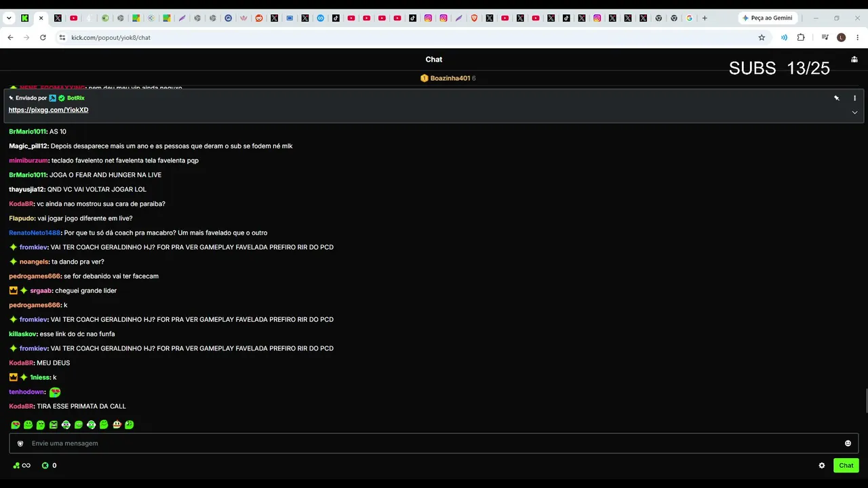Click the username mimiburzum
Image resolution: width=868 pixels, height=488 pixels.
[x=28, y=161]
